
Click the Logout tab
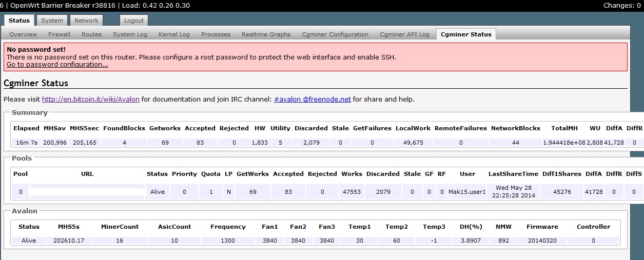pyautogui.click(x=134, y=21)
